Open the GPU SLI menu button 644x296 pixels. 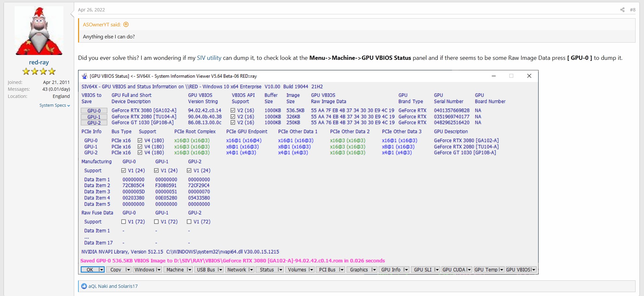point(425,270)
